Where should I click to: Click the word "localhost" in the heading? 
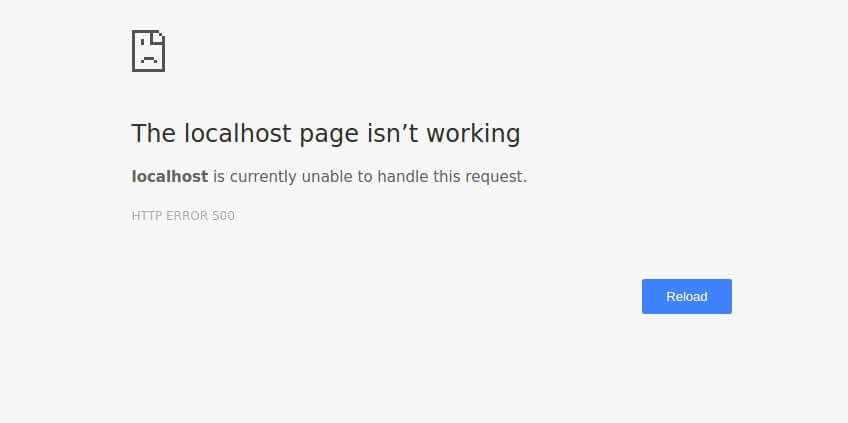coord(237,133)
